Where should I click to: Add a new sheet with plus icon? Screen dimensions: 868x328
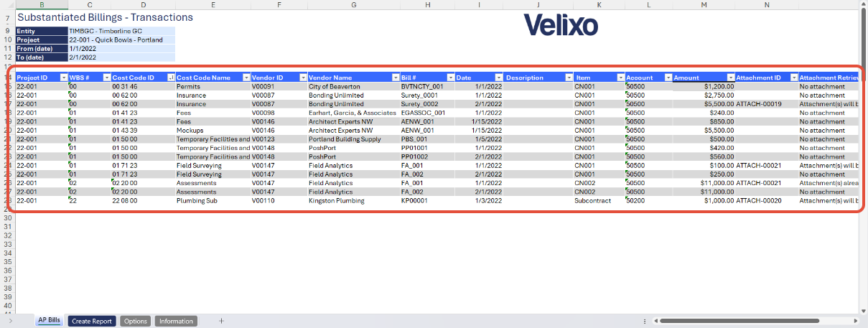pos(221,322)
